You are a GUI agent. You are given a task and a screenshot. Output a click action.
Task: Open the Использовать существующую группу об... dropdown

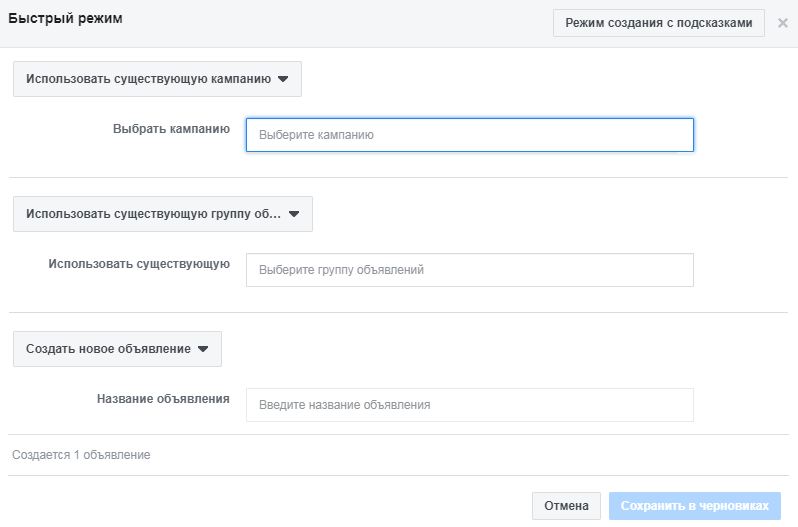[162, 214]
